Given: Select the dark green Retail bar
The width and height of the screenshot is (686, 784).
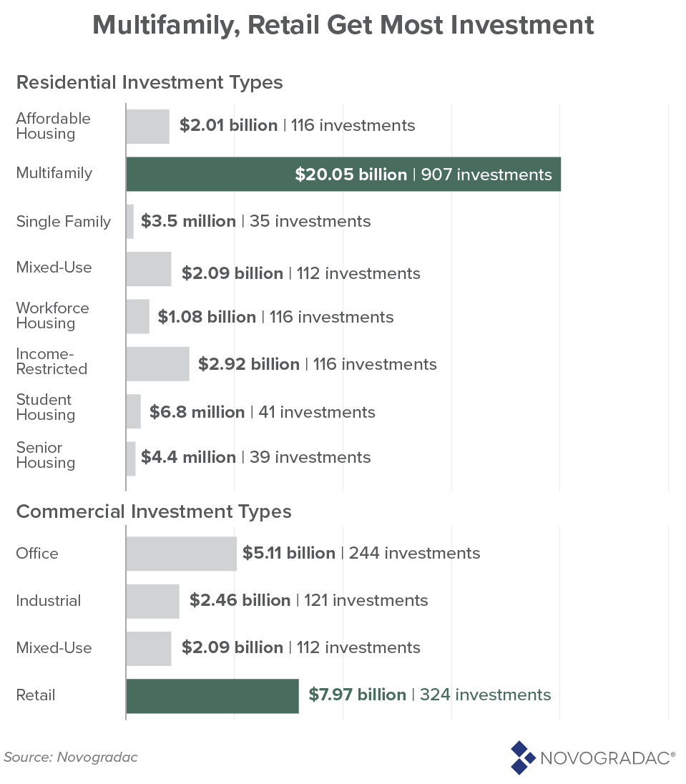Looking at the screenshot, I should [x=212, y=695].
